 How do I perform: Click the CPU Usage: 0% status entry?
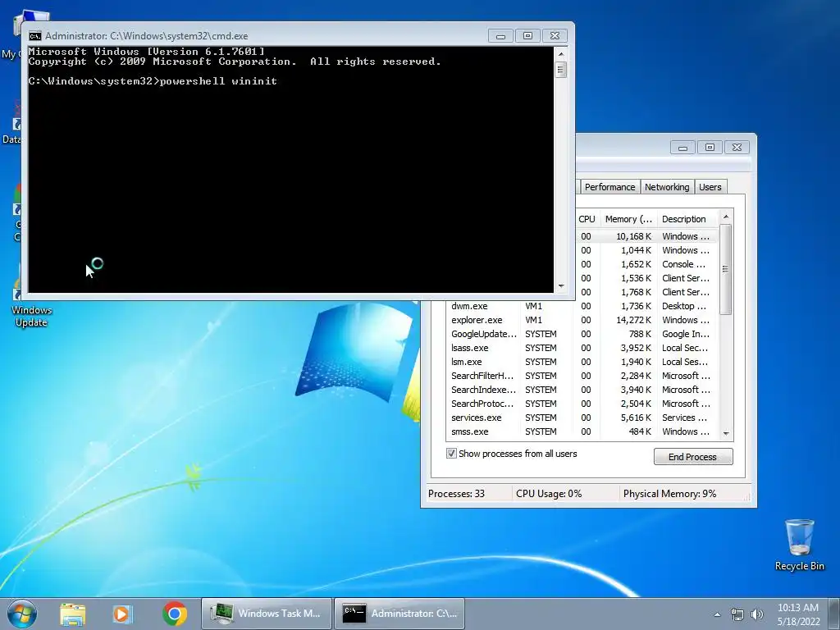(549, 493)
